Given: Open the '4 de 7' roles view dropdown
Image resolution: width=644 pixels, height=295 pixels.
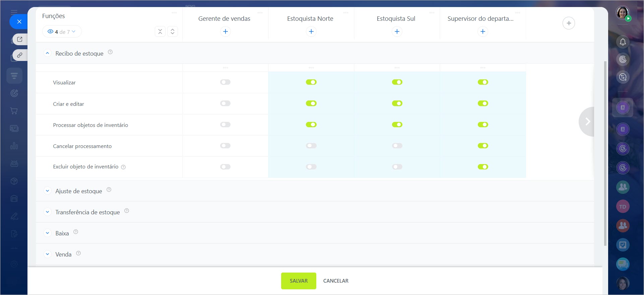Looking at the screenshot, I should 62,32.
